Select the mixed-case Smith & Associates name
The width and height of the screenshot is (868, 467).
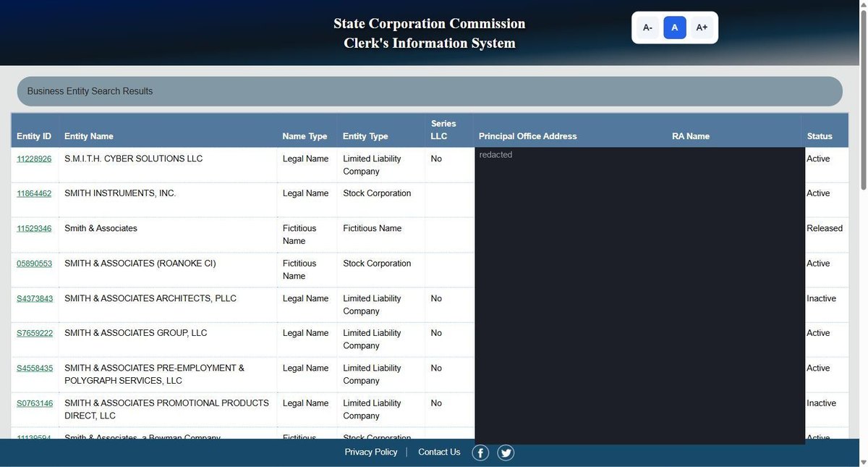tap(101, 228)
